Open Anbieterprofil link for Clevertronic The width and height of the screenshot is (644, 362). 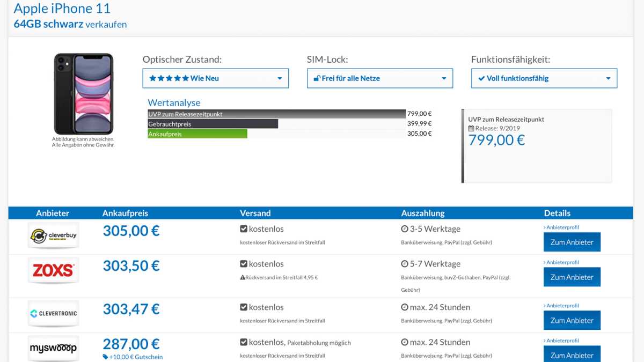(561, 306)
